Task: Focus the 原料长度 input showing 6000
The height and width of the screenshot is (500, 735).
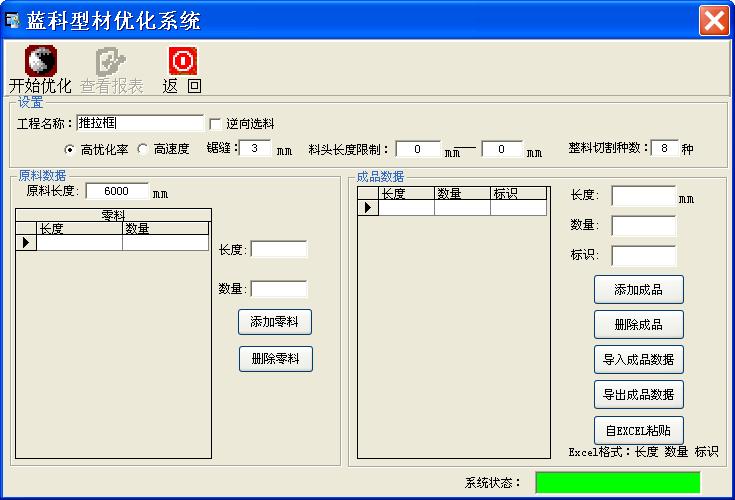Action: (117, 191)
